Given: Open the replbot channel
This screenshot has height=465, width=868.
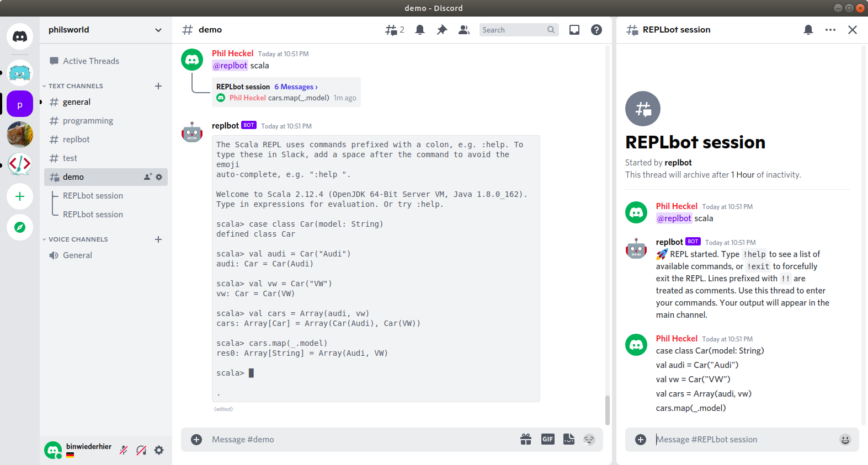Looking at the screenshot, I should tap(106, 140).
